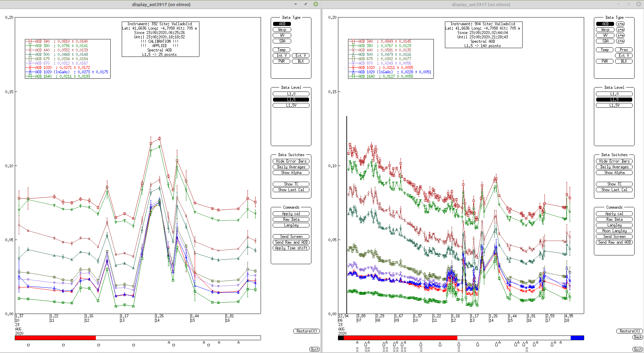Minimize the left display_aot3917 window
The width and height of the screenshot is (644, 353).
295,4
